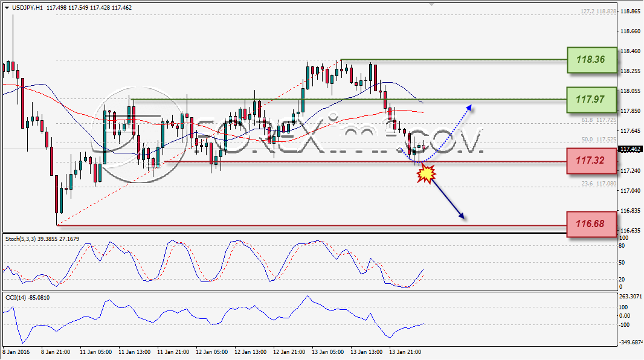Select the USDJPY,H1 symbol title
This screenshot has width=644, height=360.
[x=27, y=8]
